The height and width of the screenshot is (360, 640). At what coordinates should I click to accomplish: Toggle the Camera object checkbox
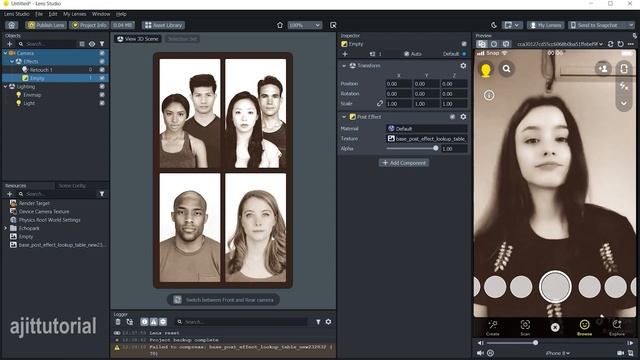pos(102,53)
